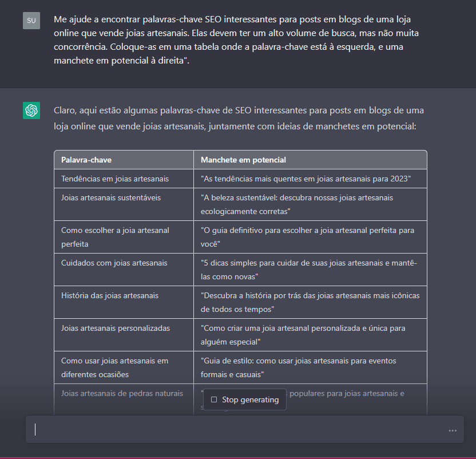Click the Stop generating button
476x459 pixels.
245,399
